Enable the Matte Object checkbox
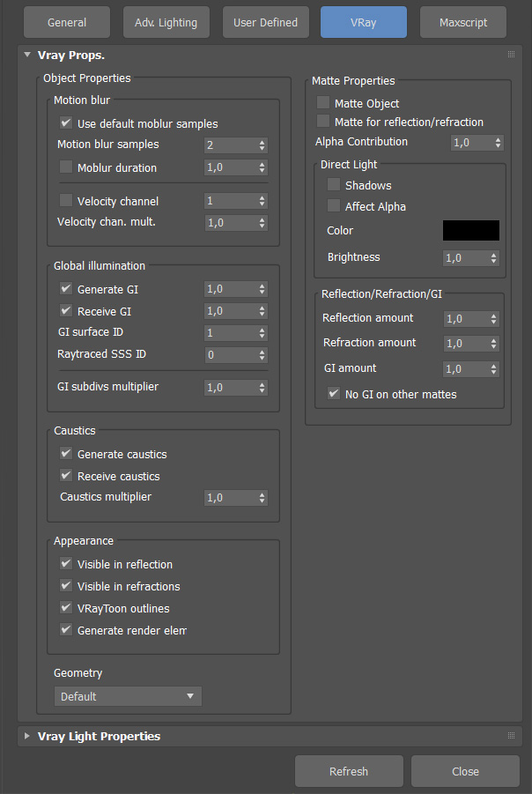 [323, 103]
